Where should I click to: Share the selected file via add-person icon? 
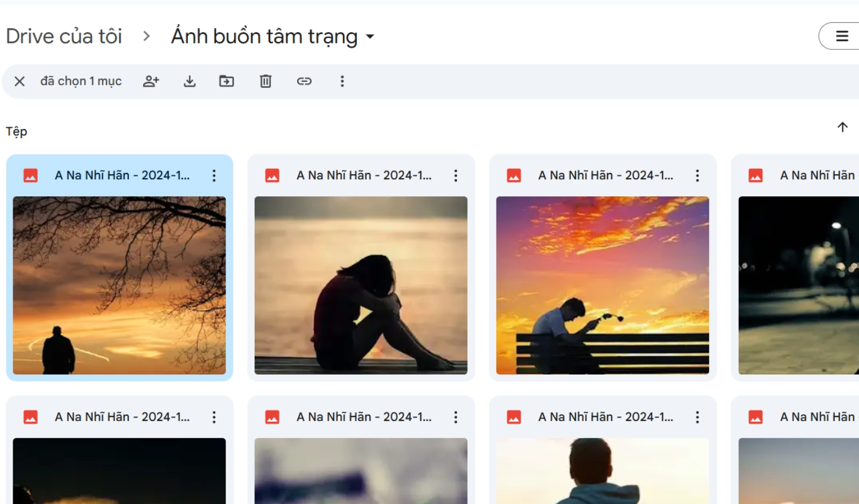point(151,81)
